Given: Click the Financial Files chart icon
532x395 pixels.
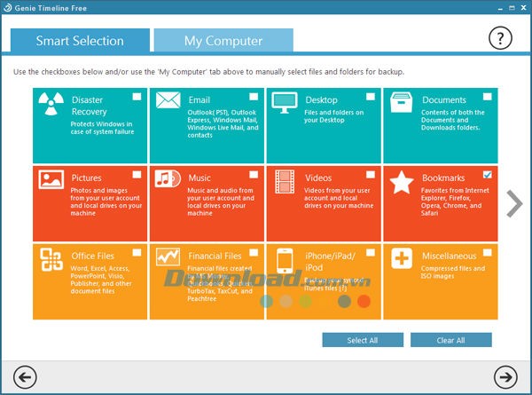Looking at the screenshot, I should pos(168,257).
